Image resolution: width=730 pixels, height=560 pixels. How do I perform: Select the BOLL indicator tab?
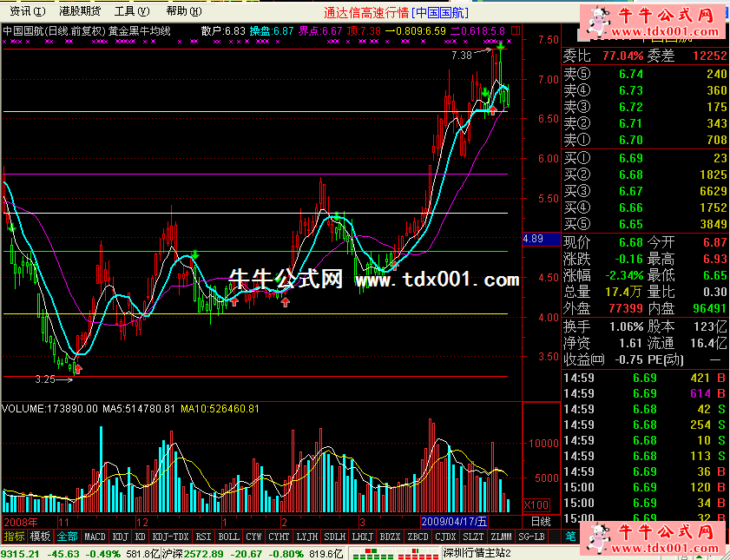228,537
